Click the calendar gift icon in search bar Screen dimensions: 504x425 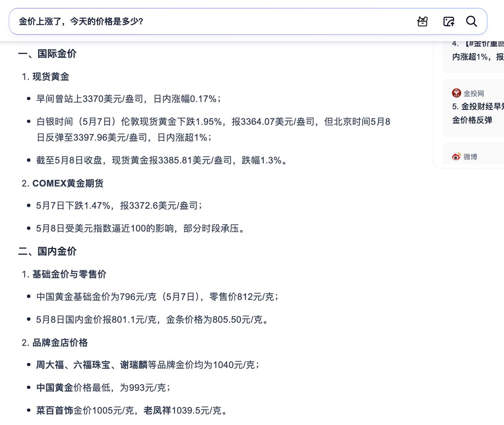422,21
